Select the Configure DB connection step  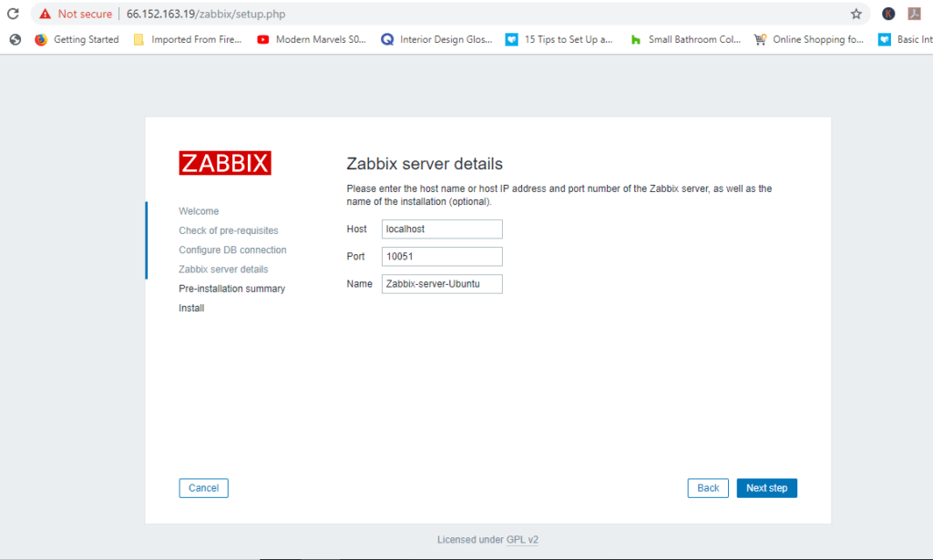click(x=232, y=249)
